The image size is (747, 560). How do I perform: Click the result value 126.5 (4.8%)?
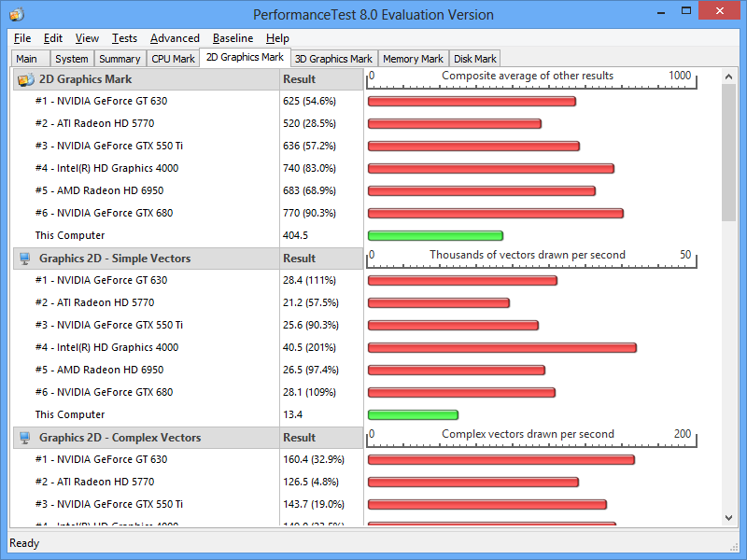(x=311, y=482)
